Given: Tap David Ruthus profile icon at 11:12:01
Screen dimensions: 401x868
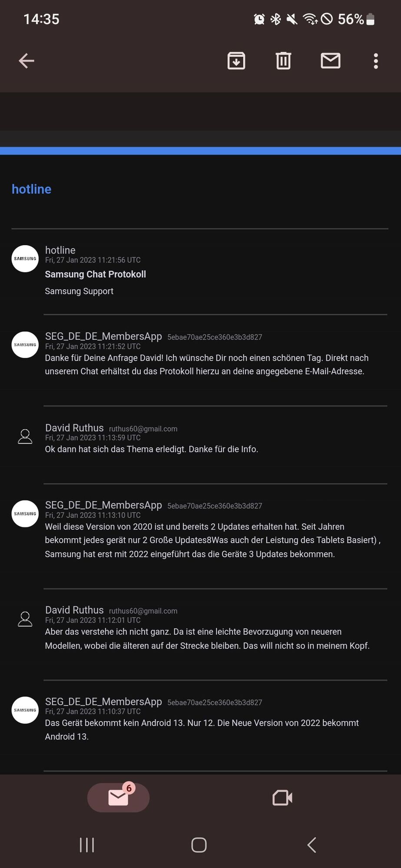Looking at the screenshot, I should point(25,619).
